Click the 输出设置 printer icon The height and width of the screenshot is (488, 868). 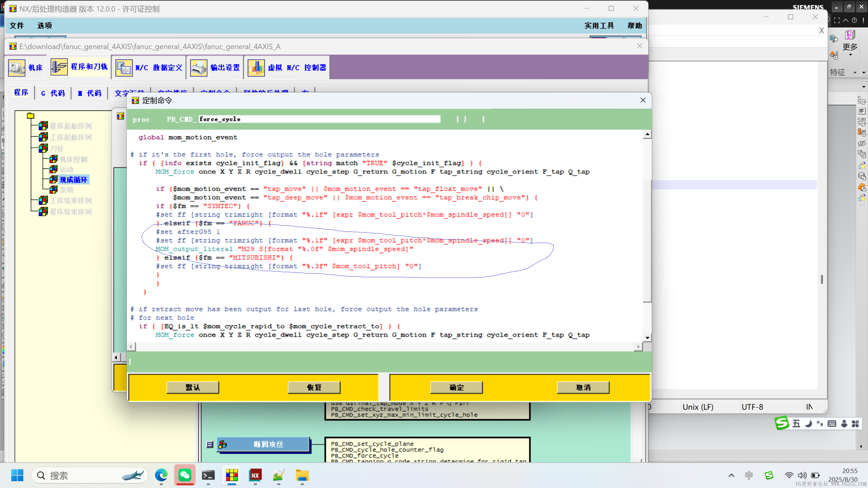point(199,67)
